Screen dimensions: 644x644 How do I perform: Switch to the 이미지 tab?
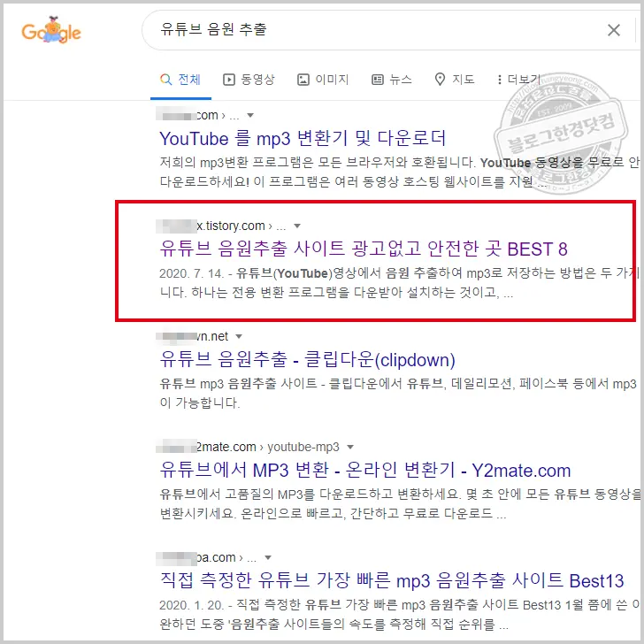pos(323,80)
